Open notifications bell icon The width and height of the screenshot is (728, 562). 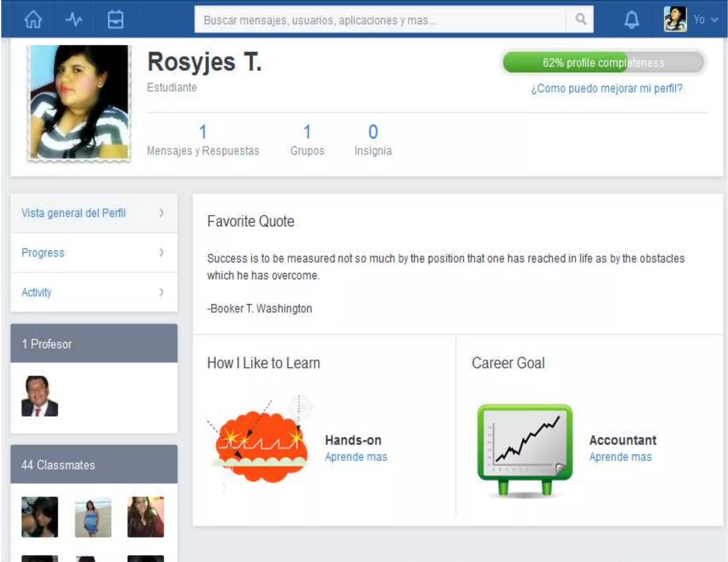pos(631,20)
